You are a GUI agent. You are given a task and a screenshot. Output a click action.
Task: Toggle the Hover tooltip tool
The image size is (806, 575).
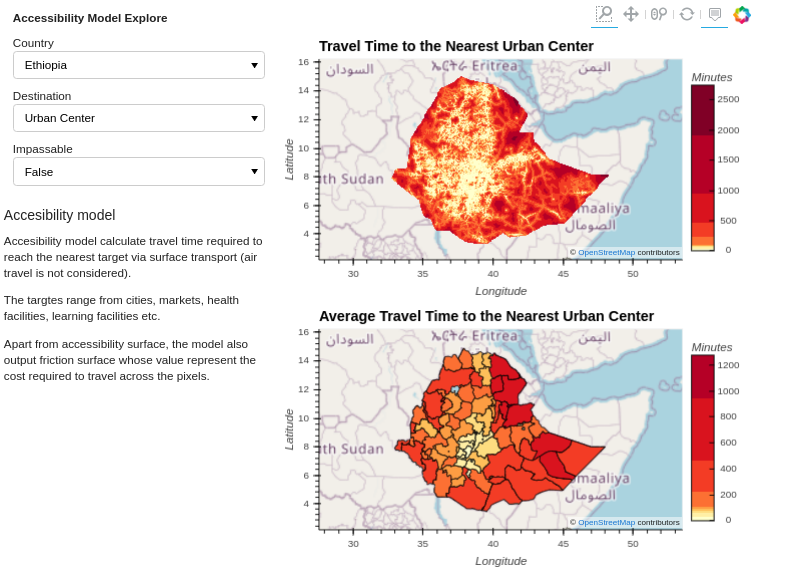coord(714,14)
